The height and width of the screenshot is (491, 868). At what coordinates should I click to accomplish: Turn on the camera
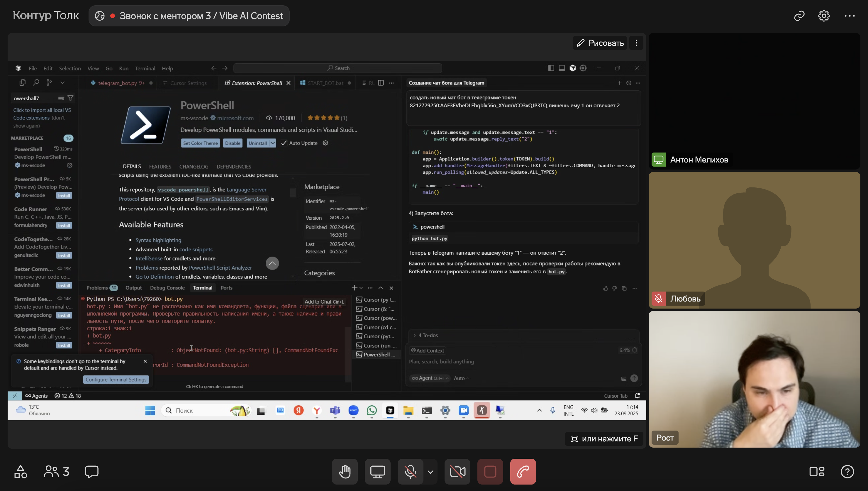[x=457, y=471]
